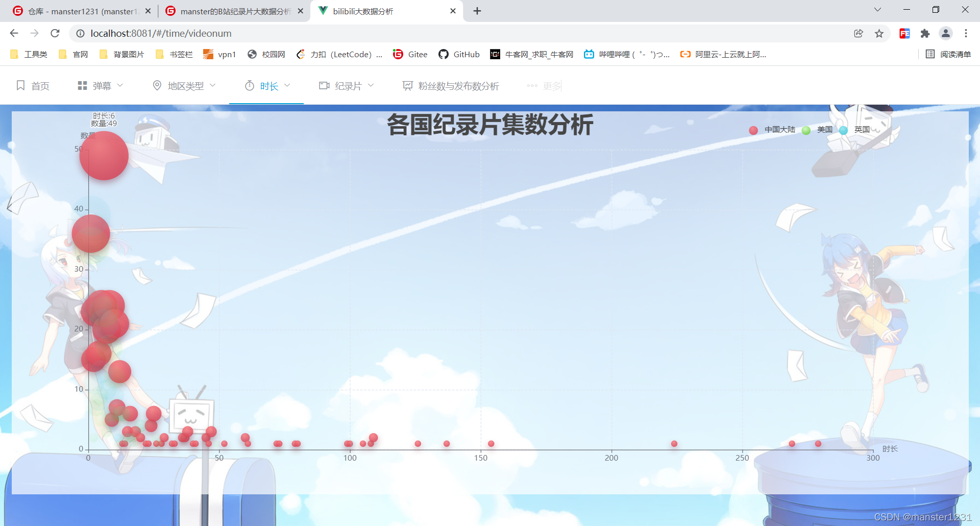Open the Gitee bookmark
The height and width of the screenshot is (526, 980).
[x=410, y=54]
